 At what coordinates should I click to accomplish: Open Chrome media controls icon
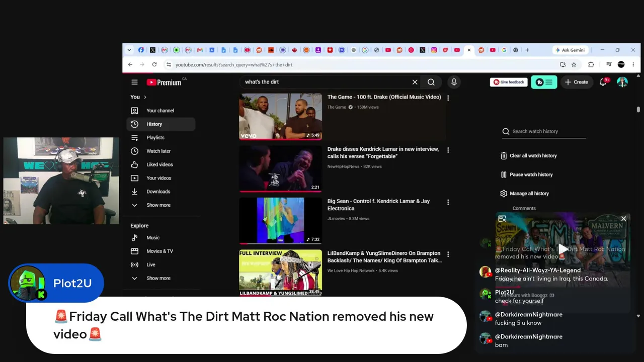(609, 64)
